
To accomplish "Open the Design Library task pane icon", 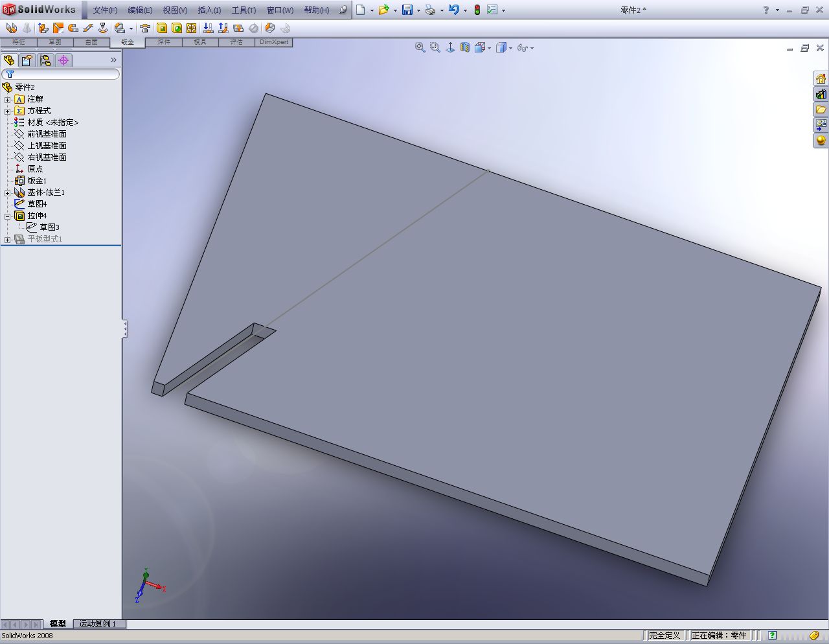I will (x=821, y=94).
